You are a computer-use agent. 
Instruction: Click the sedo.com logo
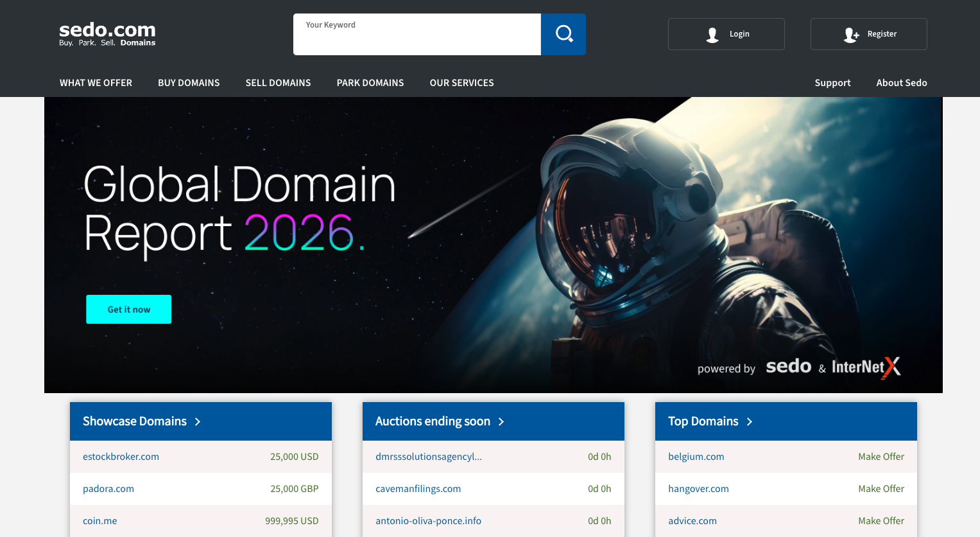pyautogui.click(x=107, y=34)
